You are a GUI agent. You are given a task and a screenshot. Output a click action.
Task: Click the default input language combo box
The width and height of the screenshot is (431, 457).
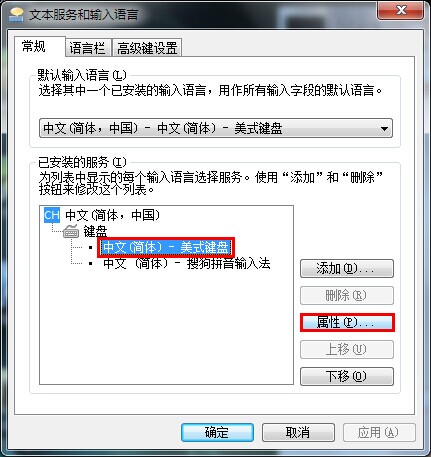(216, 128)
